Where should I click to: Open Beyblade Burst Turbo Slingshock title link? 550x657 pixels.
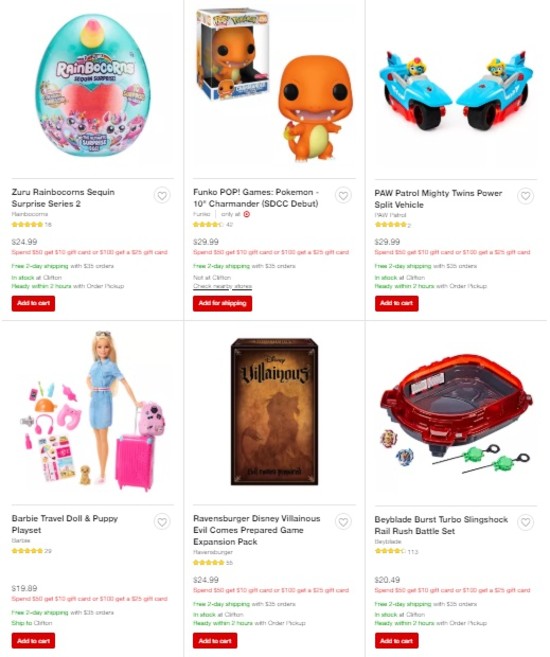(x=441, y=525)
